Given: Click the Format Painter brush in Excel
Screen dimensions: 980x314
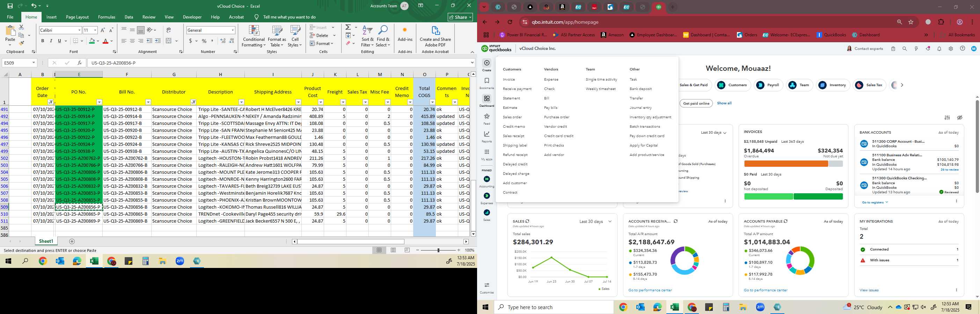Looking at the screenshot, I should pos(21,43).
